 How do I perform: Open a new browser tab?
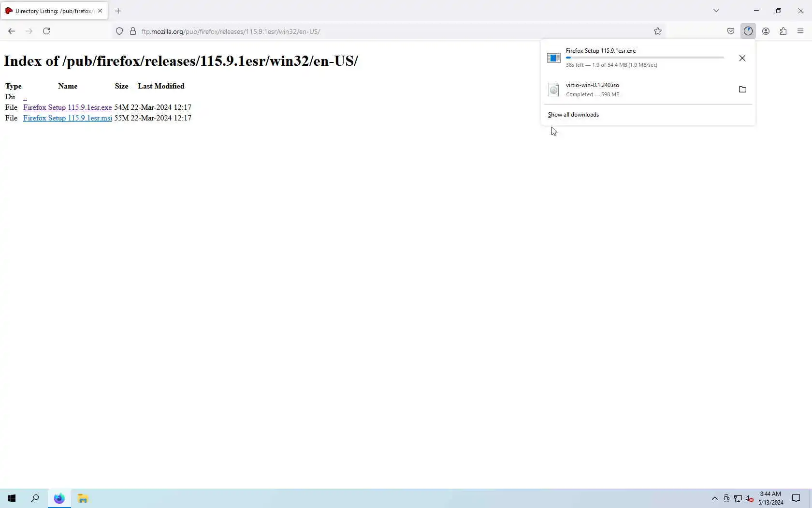[118, 11]
